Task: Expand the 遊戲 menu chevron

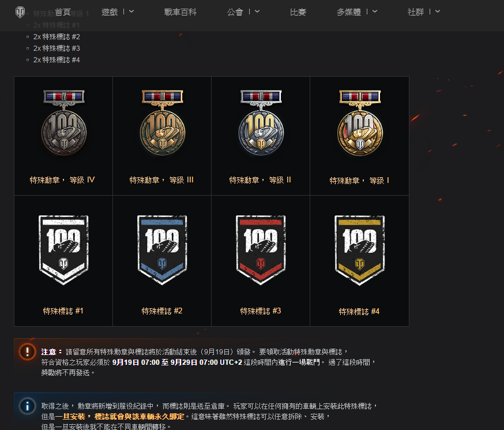Action: click(x=131, y=12)
